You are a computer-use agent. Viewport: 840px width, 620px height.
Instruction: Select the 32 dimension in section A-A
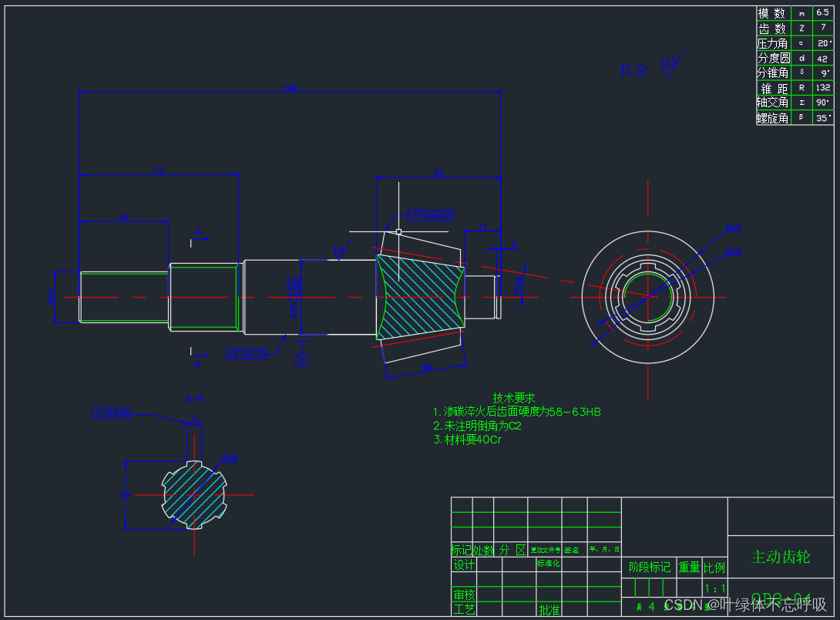pos(126,494)
